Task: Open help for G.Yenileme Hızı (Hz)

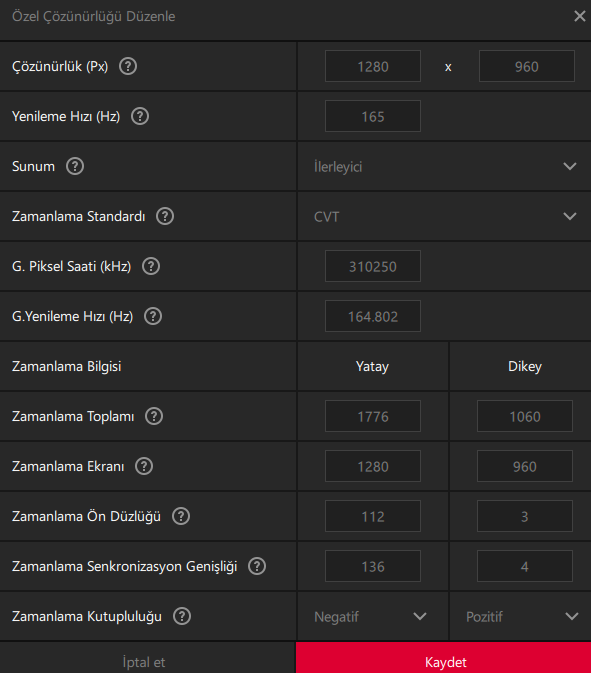Action: pos(153,316)
